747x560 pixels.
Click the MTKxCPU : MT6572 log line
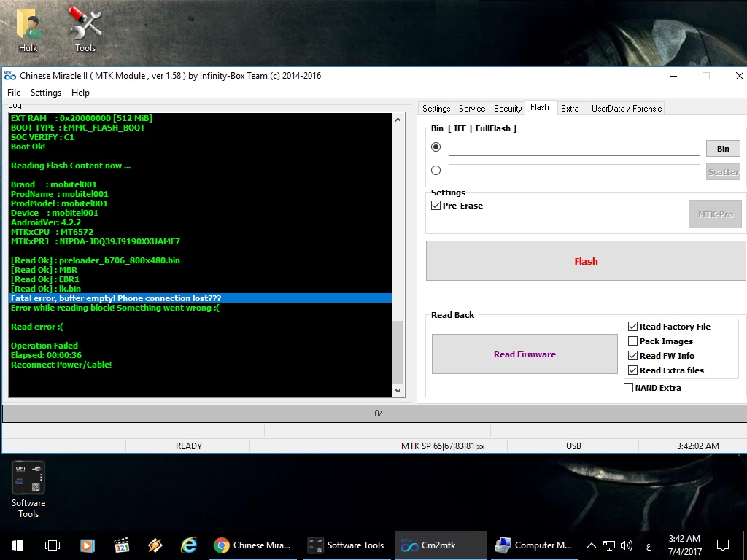point(52,232)
